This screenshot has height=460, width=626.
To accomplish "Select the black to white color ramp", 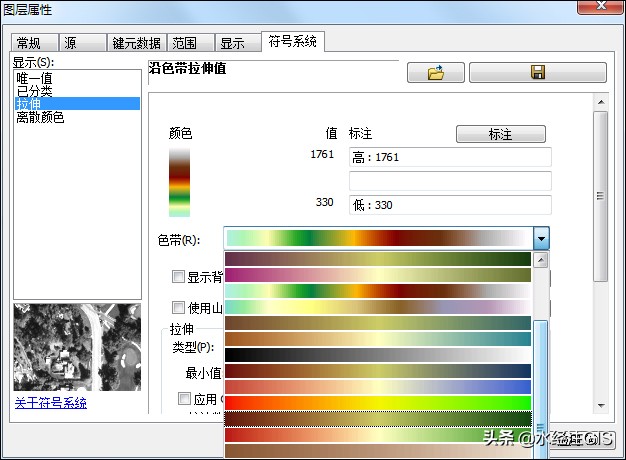I will click(377, 354).
